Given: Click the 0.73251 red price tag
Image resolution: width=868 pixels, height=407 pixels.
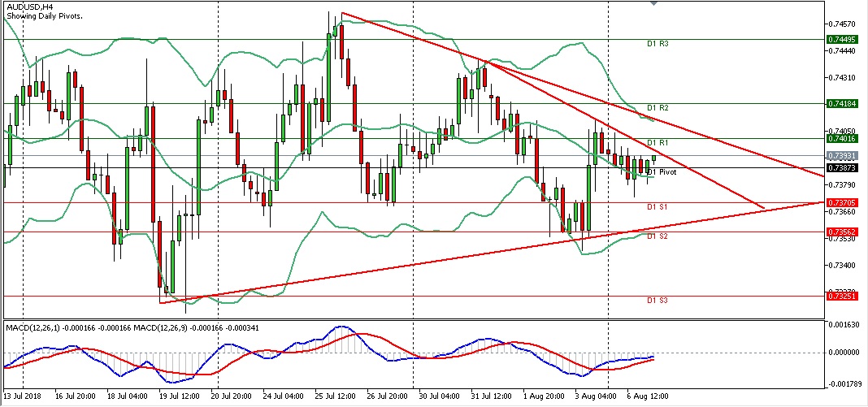Looking at the screenshot, I should pyautogui.click(x=842, y=297).
